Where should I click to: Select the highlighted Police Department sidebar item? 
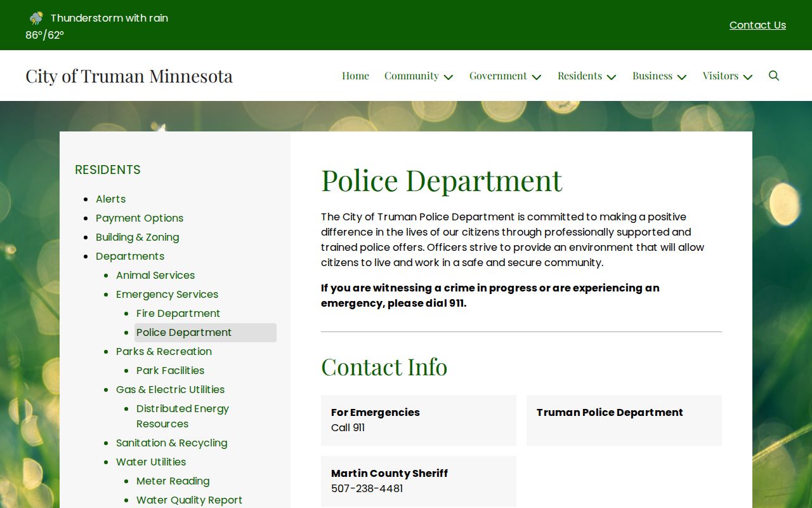[x=206, y=332]
